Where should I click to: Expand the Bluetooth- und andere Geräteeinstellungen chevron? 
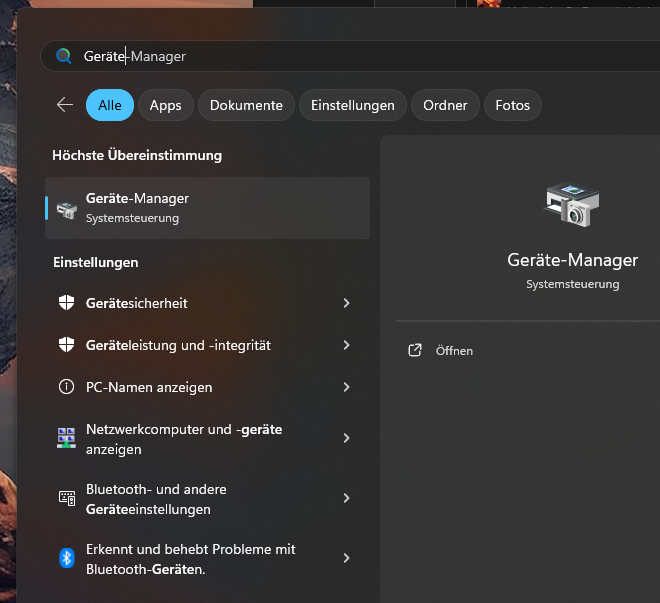(346, 498)
